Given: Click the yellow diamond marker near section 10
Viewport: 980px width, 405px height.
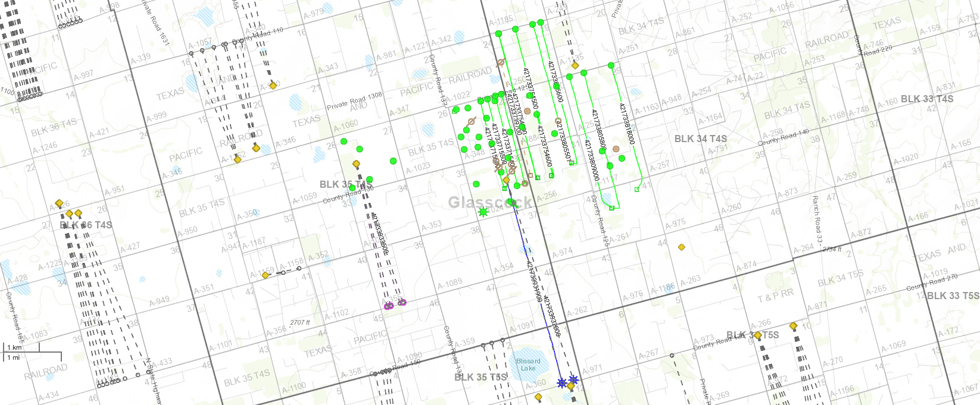Looking at the screenshot, I should coord(793,326).
